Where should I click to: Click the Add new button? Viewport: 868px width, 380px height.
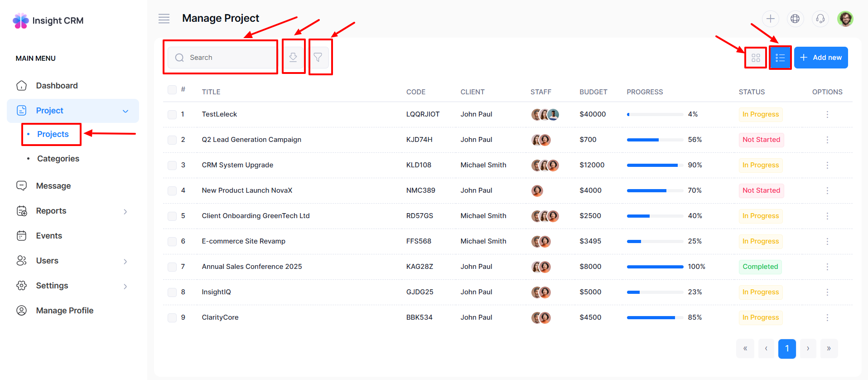[820, 58]
